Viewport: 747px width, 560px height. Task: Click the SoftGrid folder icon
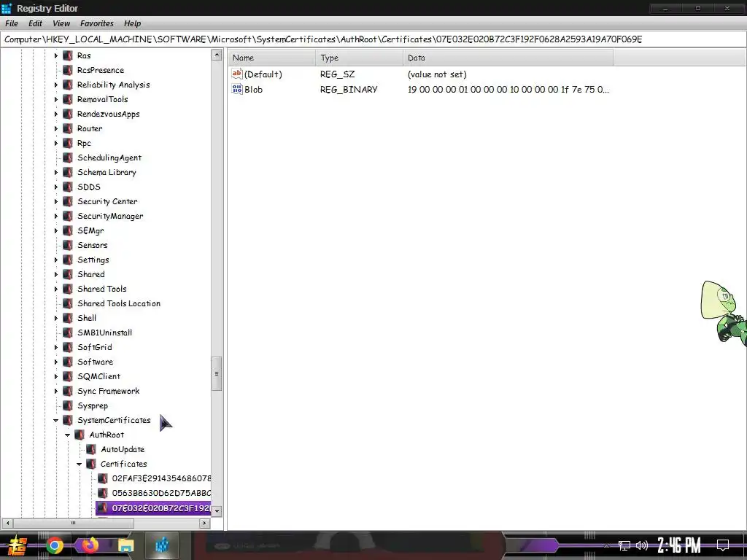(68, 347)
